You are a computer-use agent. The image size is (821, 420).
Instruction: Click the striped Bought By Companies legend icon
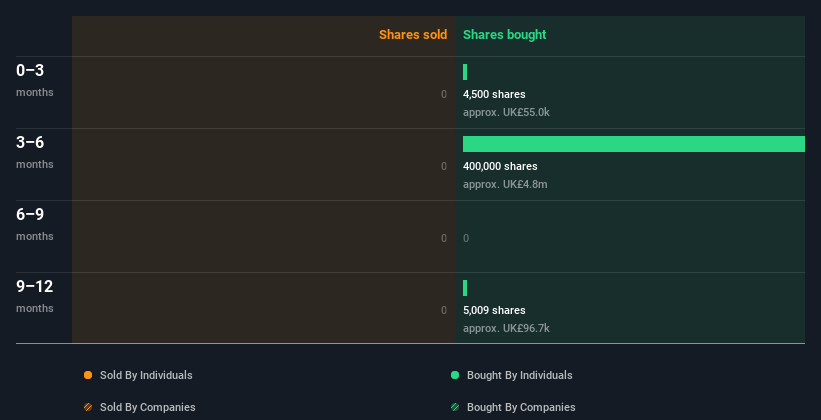tap(455, 407)
